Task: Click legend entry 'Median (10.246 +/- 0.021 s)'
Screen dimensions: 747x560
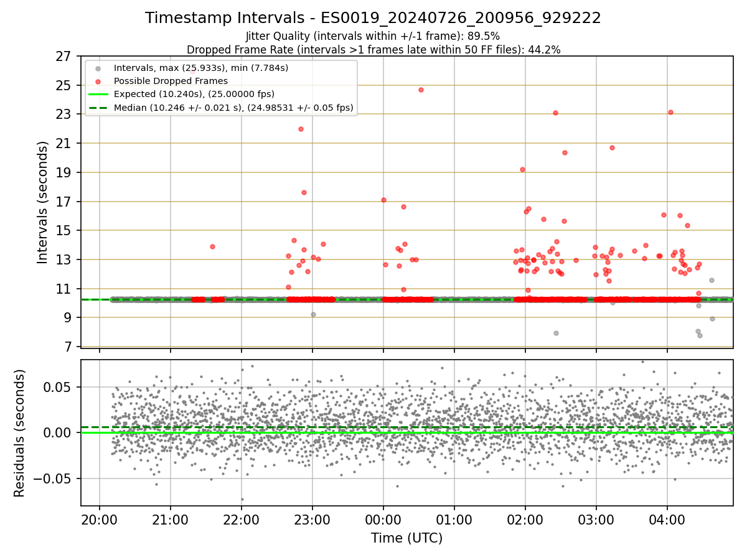Action: click(233, 108)
